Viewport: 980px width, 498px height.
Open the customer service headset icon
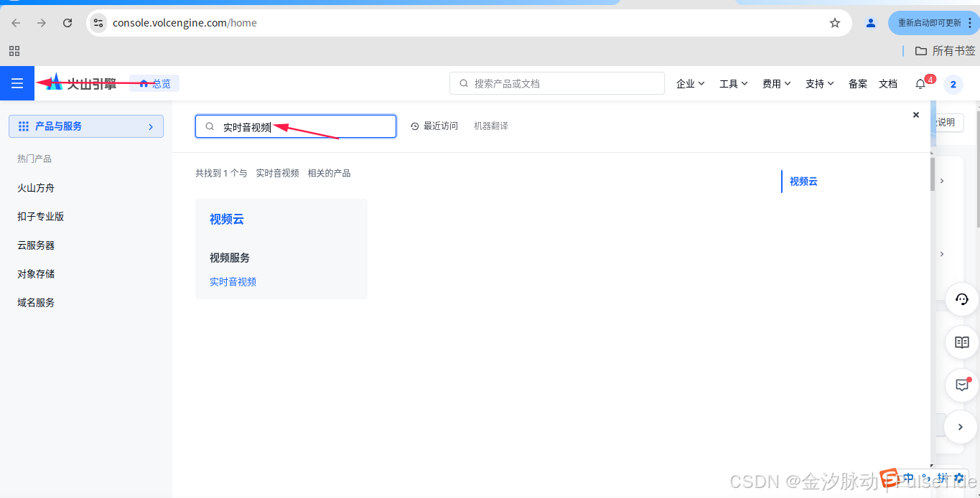click(x=962, y=299)
